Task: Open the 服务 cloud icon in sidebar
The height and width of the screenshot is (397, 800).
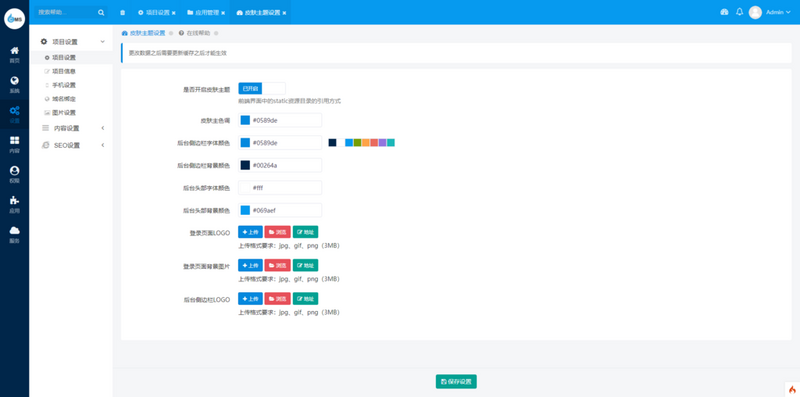Action: tap(14, 234)
